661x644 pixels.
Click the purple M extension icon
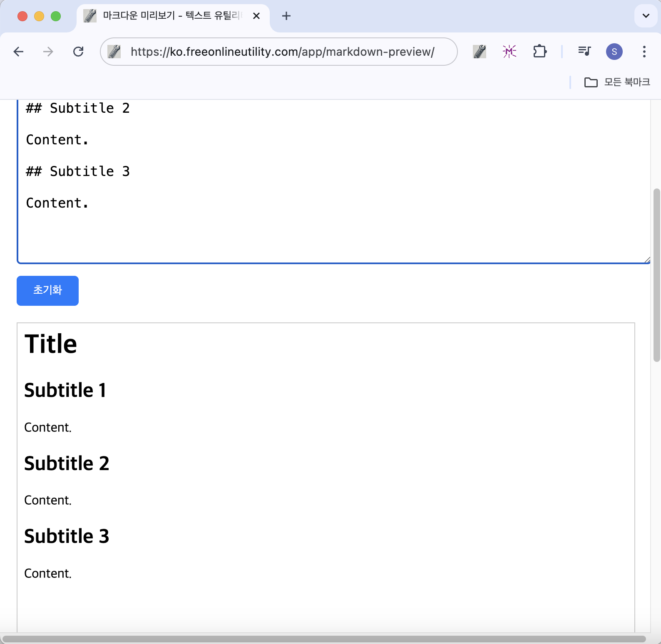tap(509, 52)
